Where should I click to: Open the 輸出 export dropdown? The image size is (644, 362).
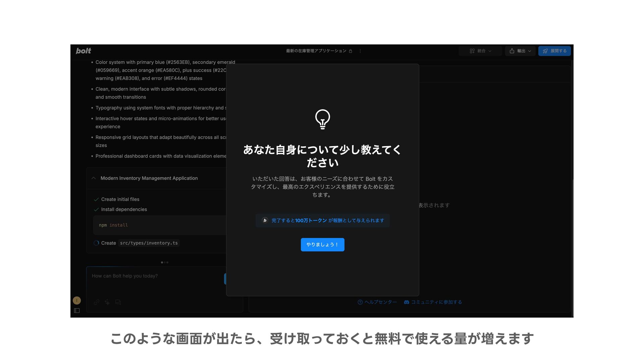click(x=520, y=51)
